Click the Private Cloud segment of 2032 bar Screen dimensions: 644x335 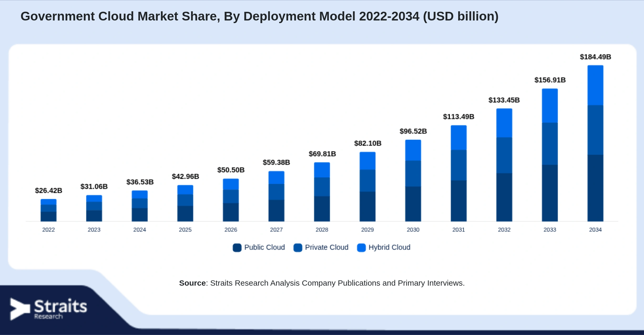pos(504,155)
